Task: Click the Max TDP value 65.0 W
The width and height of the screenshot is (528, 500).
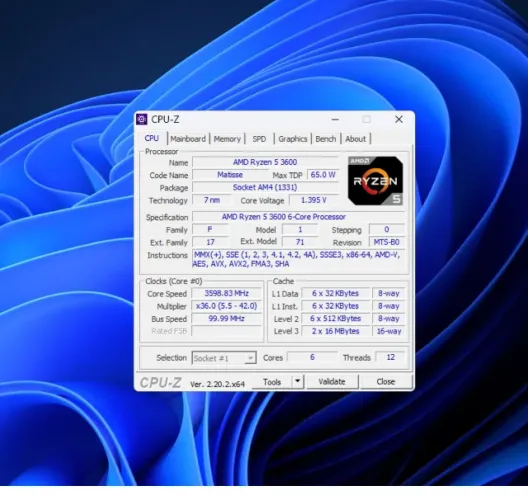Action: 323,175
